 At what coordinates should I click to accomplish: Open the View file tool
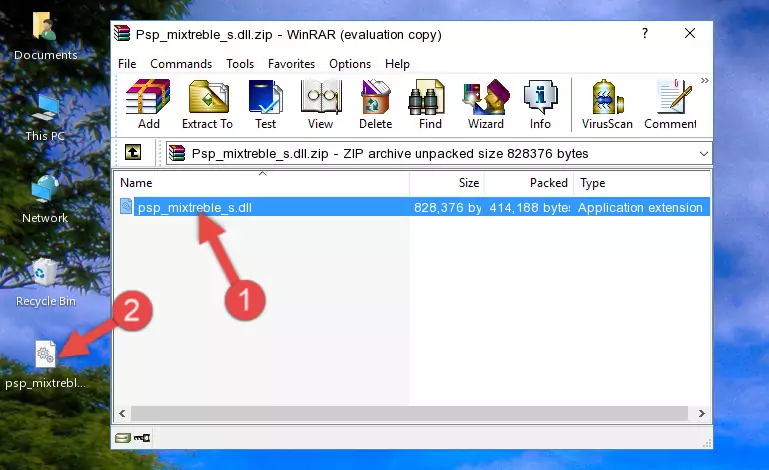point(321,104)
